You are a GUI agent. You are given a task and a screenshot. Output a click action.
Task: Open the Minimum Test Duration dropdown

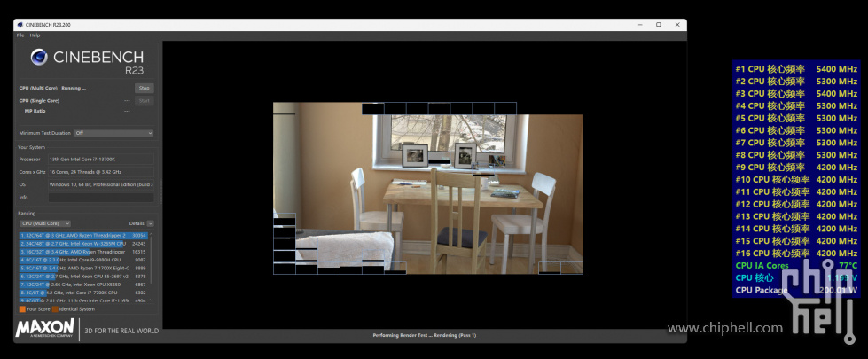tap(114, 133)
